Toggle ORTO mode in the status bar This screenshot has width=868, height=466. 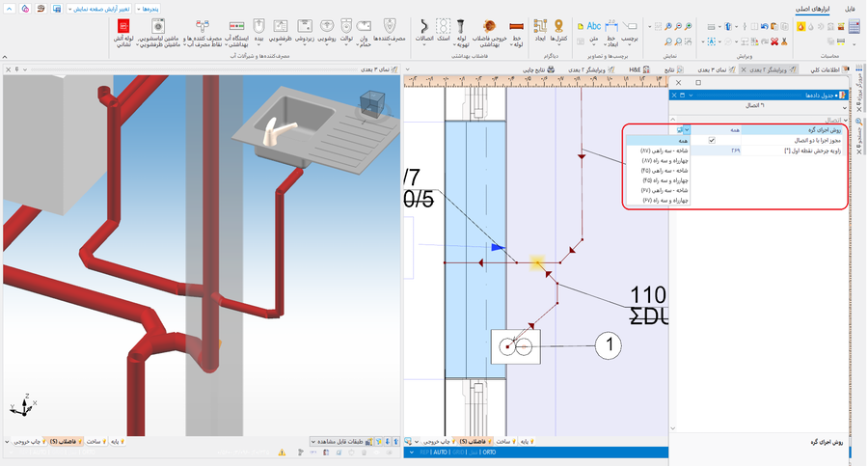pyautogui.click(x=489, y=452)
